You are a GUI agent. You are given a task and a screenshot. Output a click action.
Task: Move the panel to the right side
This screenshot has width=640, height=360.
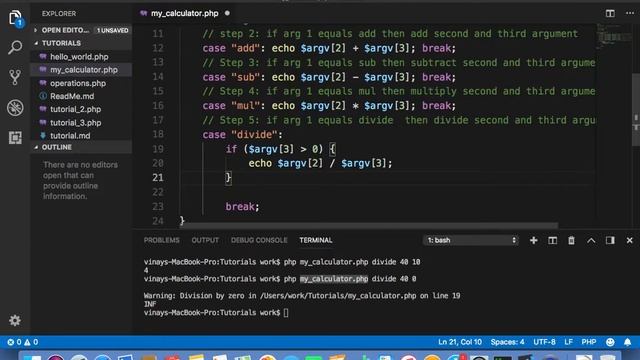(x=610, y=240)
